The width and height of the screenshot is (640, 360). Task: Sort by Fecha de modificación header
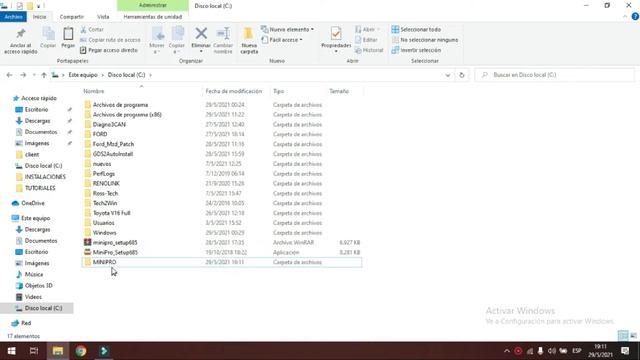[x=234, y=91]
